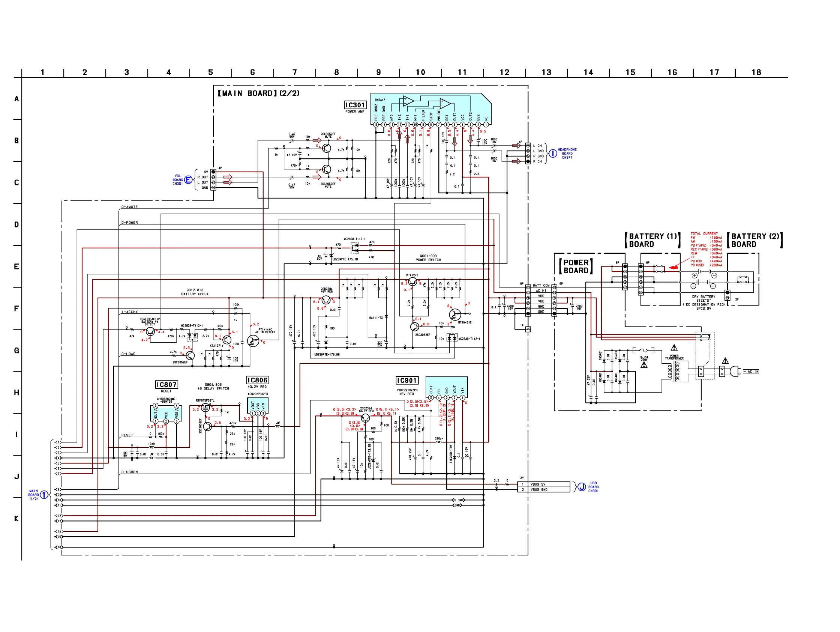
Task: Select the IC807 label box
Action: (166, 385)
